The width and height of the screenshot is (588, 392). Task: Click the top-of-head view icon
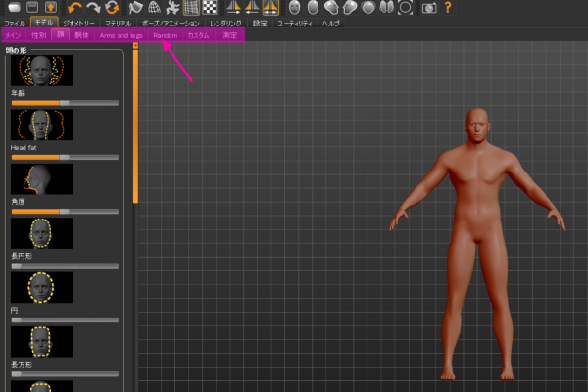coord(367,8)
